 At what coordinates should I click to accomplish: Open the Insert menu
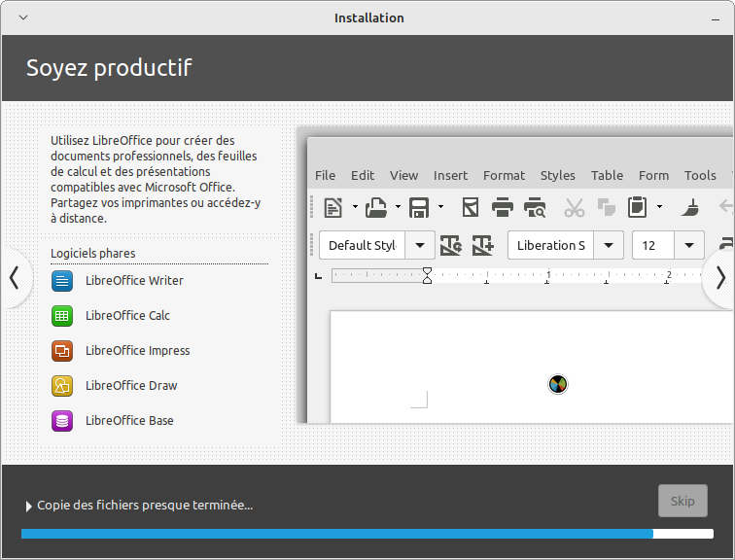[x=450, y=175]
